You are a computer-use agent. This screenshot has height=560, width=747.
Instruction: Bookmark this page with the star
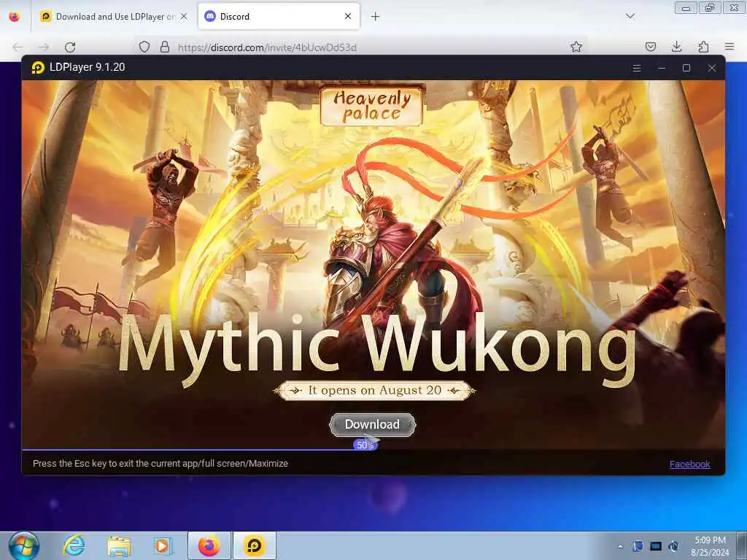pos(576,47)
